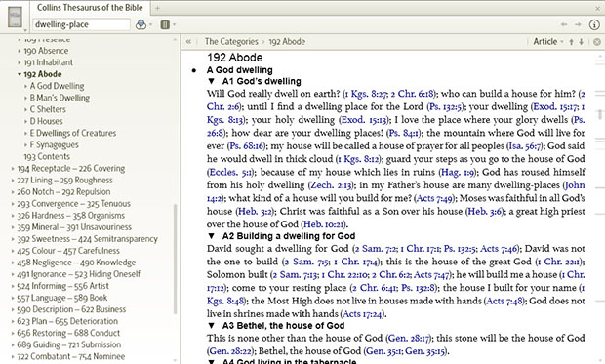Image resolution: width=605 pixels, height=364 pixels.
Task: Open the information icon
Action: [594, 24]
